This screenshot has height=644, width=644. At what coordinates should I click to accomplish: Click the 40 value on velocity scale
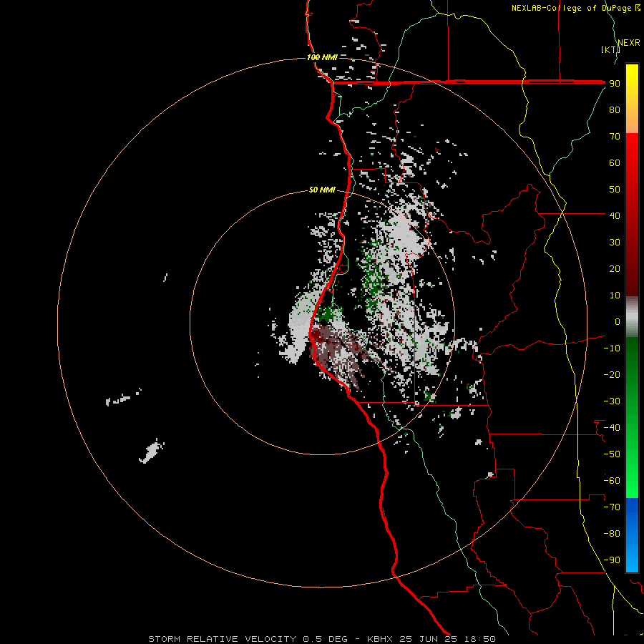[x=615, y=216]
